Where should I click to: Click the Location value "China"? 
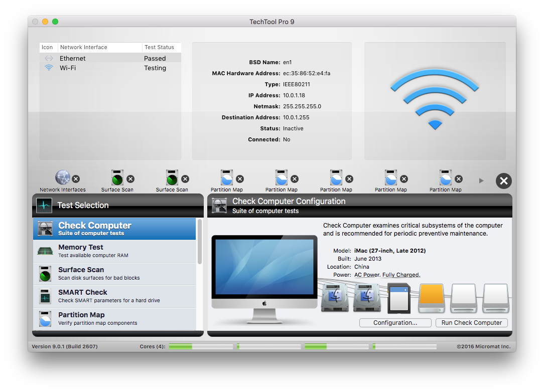point(361,267)
